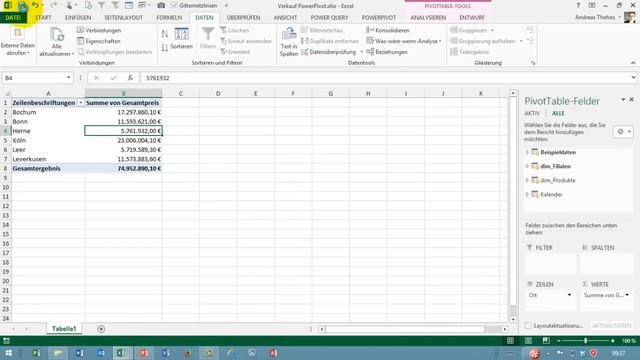Select Köln value 23.006.004,10 €
Screen dimensions: 640x360
coord(124,140)
